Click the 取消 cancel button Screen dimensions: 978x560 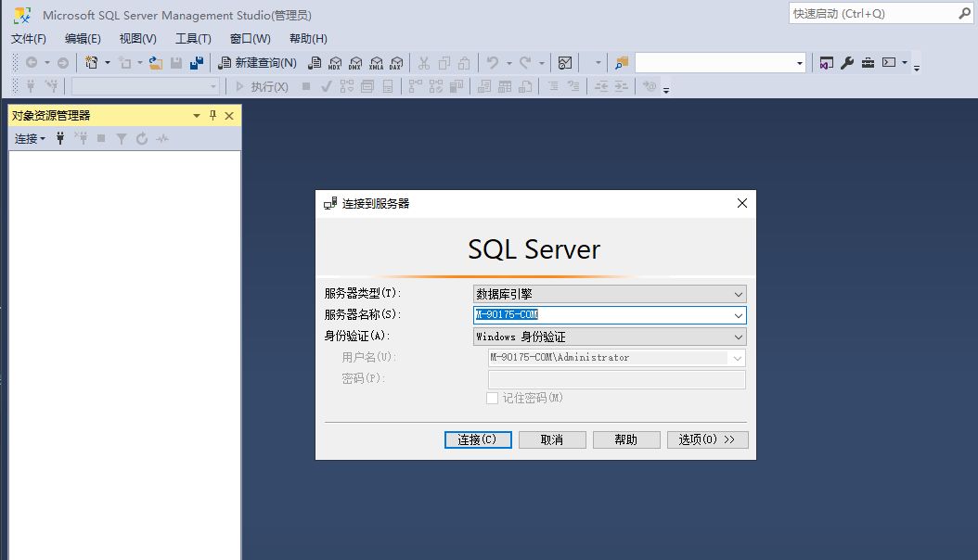[x=552, y=439]
